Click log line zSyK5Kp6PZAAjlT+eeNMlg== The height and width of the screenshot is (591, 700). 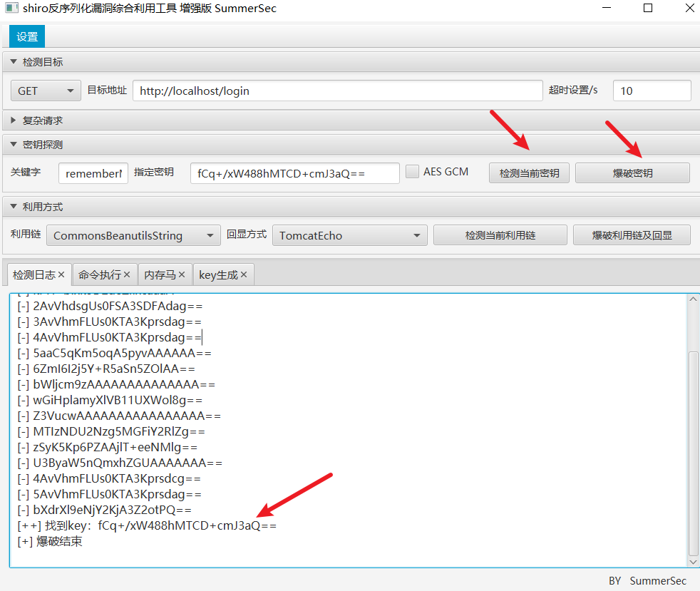pyautogui.click(x=107, y=447)
